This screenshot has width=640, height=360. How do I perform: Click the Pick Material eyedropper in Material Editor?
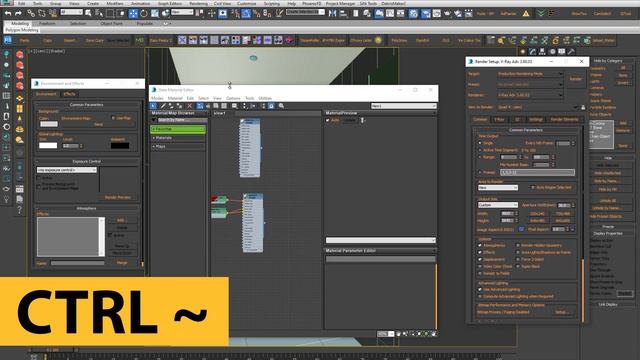163,106
